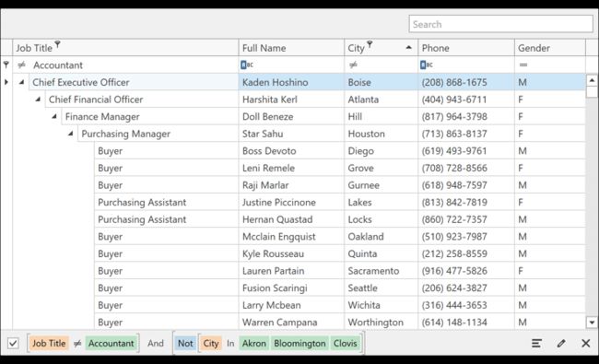Image resolution: width=599 pixels, height=364 pixels.
Task: Click the Clovis value in filter panel
Action: coord(346,343)
